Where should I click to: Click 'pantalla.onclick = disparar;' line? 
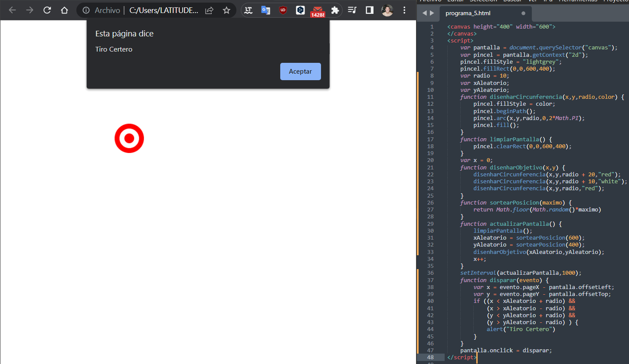[x=506, y=350]
